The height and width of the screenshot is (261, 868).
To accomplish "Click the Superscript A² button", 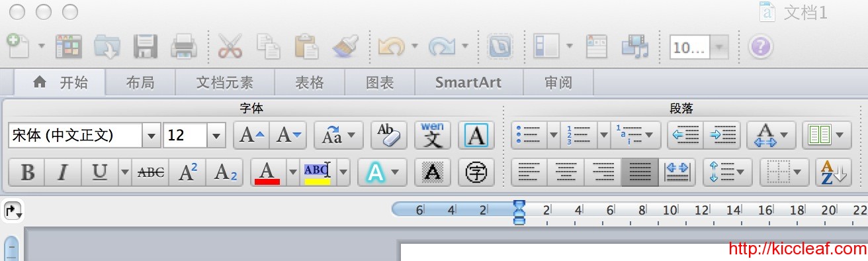I will click(188, 173).
